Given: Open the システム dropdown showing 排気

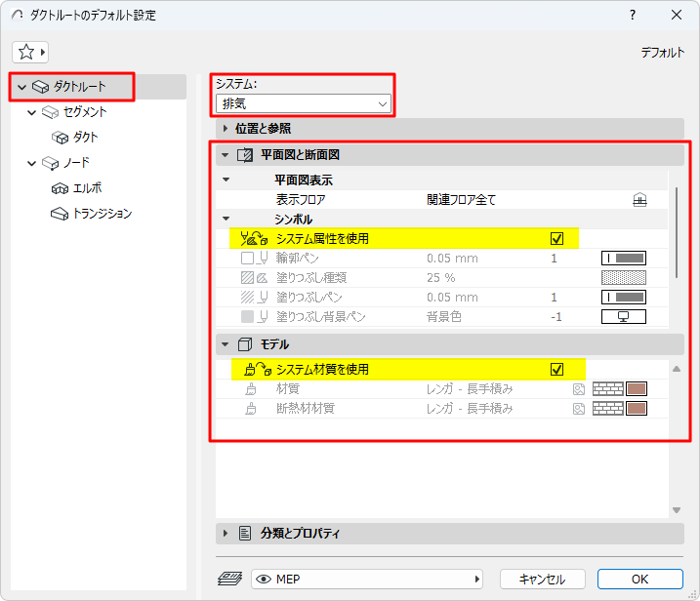Looking at the screenshot, I should (x=304, y=104).
